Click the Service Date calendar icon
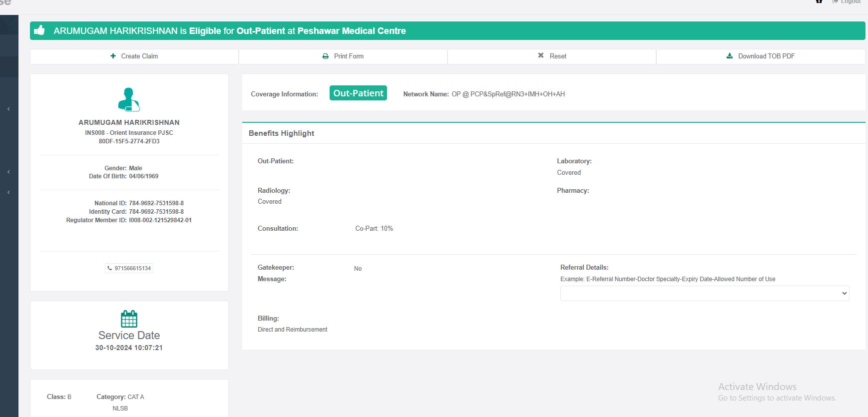The width and height of the screenshot is (868, 417). [x=129, y=319]
